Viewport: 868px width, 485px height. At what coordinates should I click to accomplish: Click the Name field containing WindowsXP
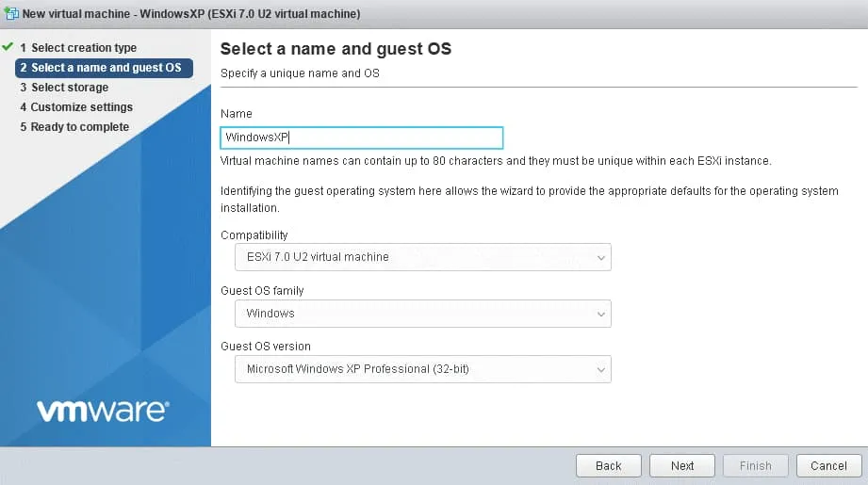(x=361, y=137)
